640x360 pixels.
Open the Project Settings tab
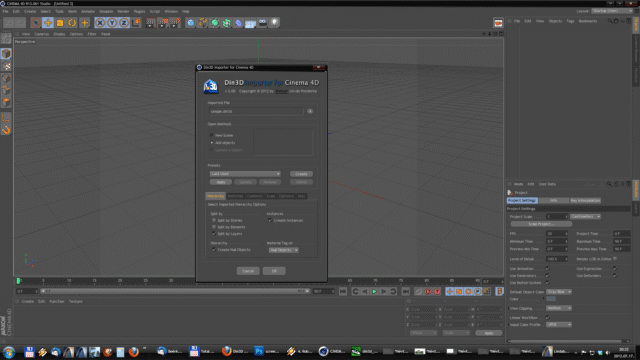(x=522, y=200)
